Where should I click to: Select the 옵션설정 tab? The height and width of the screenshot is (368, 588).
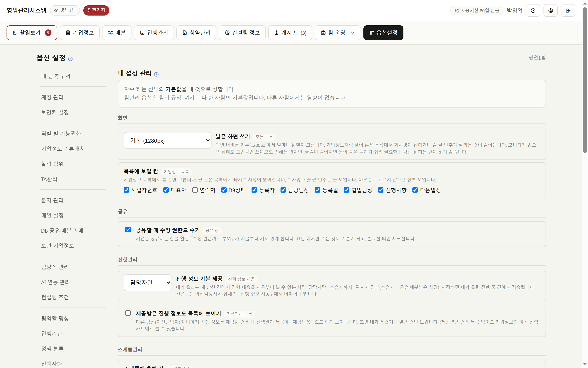point(383,33)
